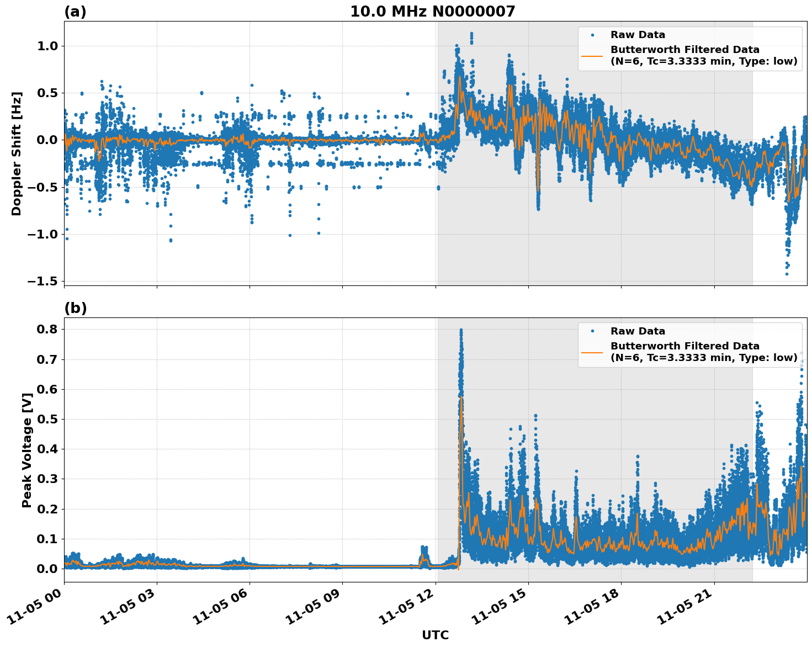Screen dimensions: 812x647
Task: Click the "(a)" panel label
Action: pos(75,12)
